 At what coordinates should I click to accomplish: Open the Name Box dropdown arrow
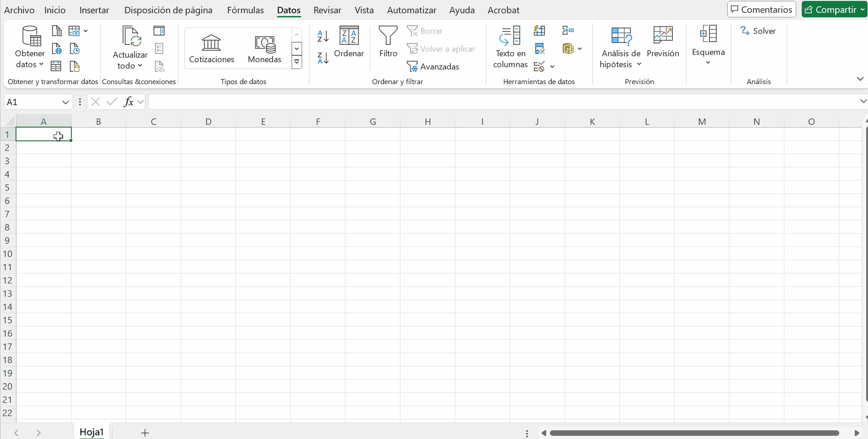coord(65,102)
